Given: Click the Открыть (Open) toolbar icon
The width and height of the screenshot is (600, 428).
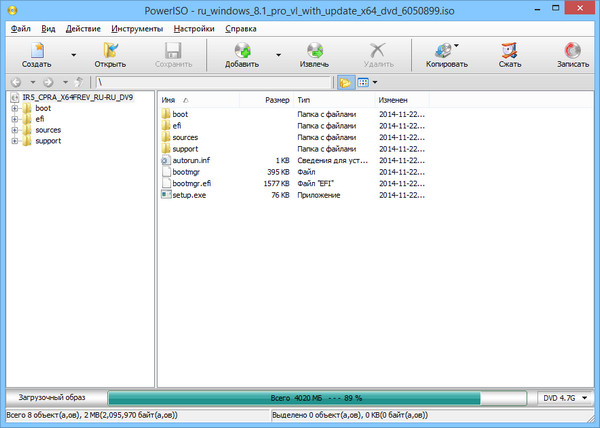Looking at the screenshot, I should pyautogui.click(x=110, y=52).
